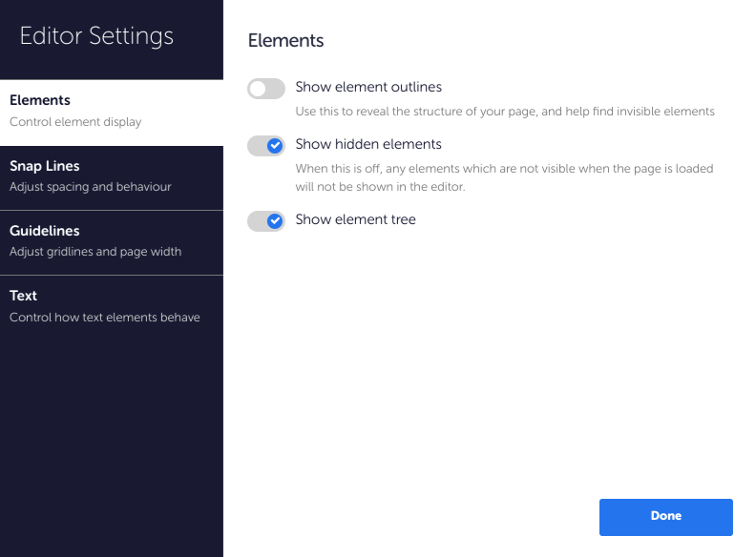
Task: Click the Elements section heading in main panel
Action: pyautogui.click(x=286, y=40)
